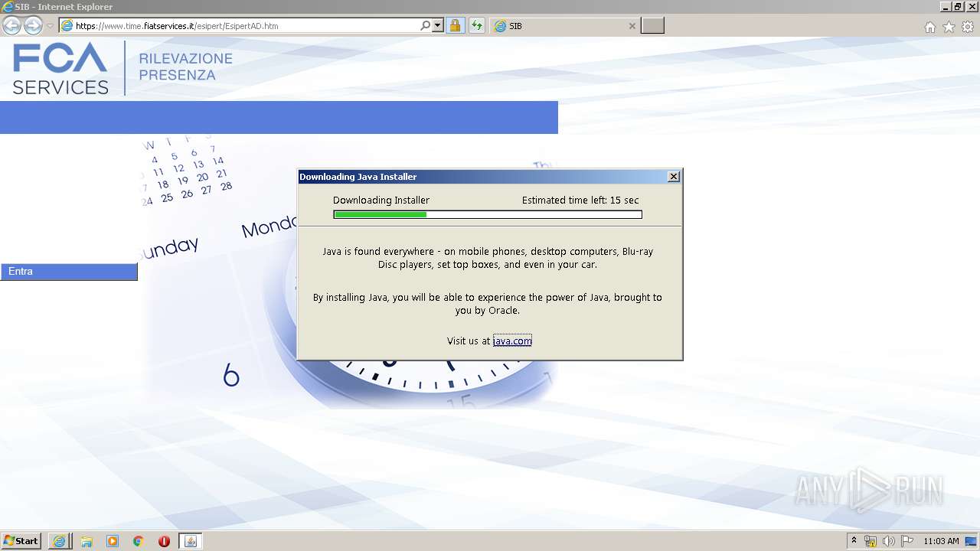Select the Java installer taskbar button
980x551 pixels.
tap(191, 541)
